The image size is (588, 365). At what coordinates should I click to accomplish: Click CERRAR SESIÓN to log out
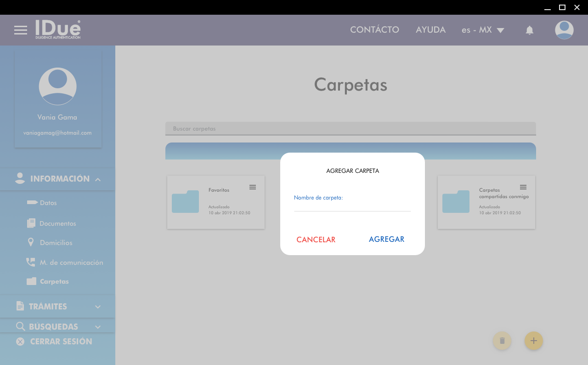(x=61, y=342)
